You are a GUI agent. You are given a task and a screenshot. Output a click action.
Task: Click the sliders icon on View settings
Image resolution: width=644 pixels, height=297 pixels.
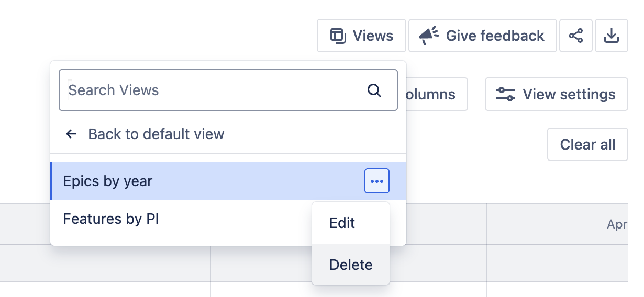pyautogui.click(x=505, y=95)
